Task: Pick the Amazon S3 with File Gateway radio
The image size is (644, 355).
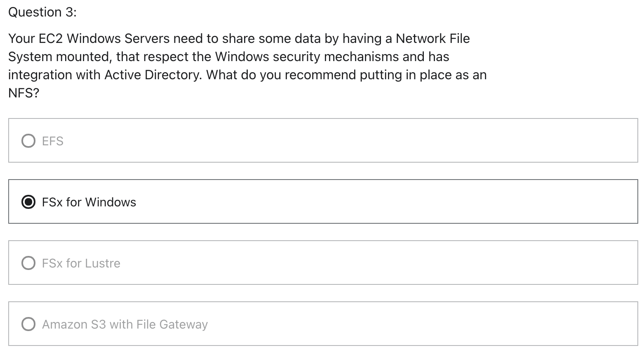Action: [x=28, y=324]
